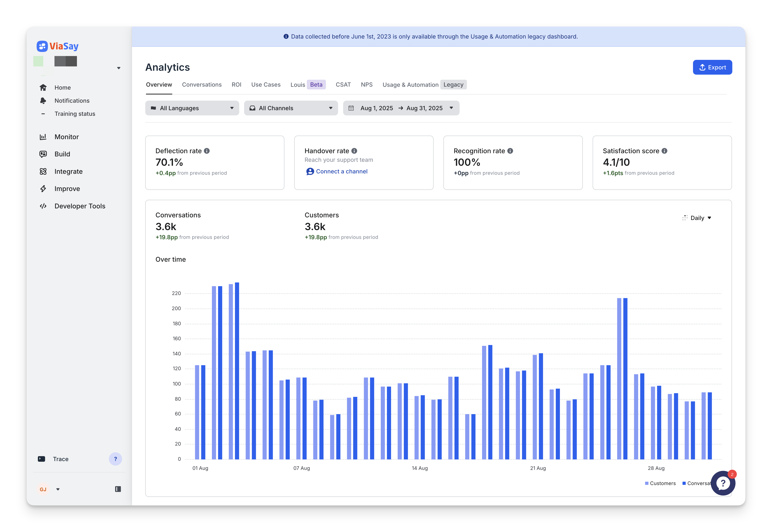772x532 pixels.
Task: Open Developer Tools code icon
Action: 43,206
